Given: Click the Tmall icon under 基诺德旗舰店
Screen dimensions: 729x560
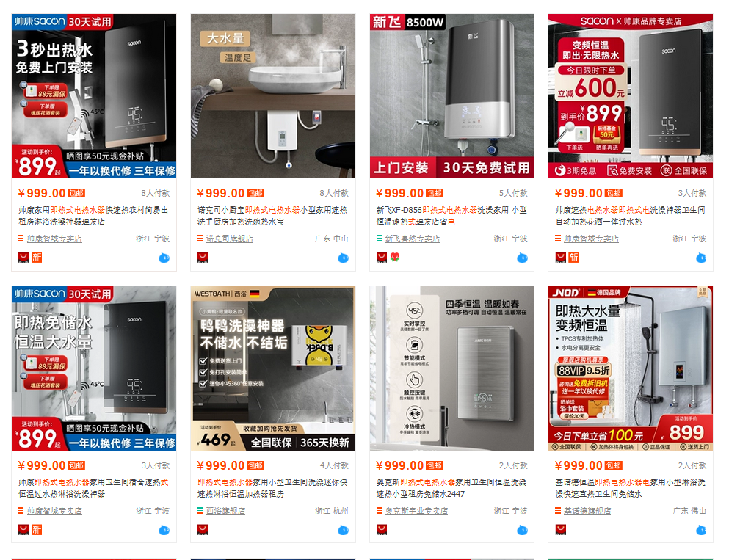Looking at the screenshot, I should [x=560, y=529].
